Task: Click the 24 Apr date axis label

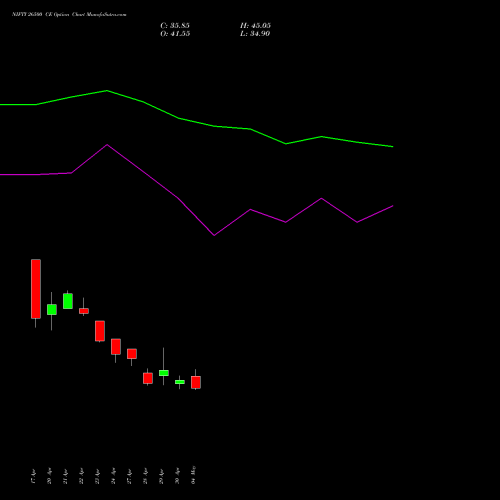Action: coord(113,477)
